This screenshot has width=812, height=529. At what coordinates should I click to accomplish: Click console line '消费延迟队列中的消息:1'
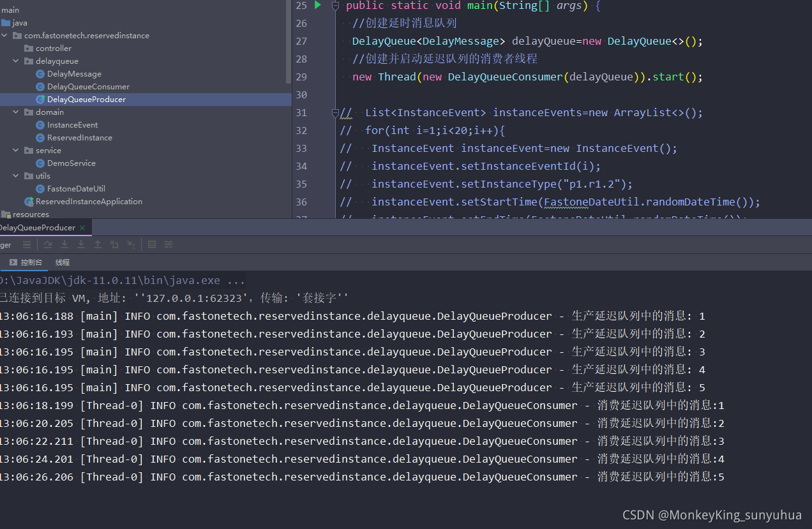pos(362,405)
